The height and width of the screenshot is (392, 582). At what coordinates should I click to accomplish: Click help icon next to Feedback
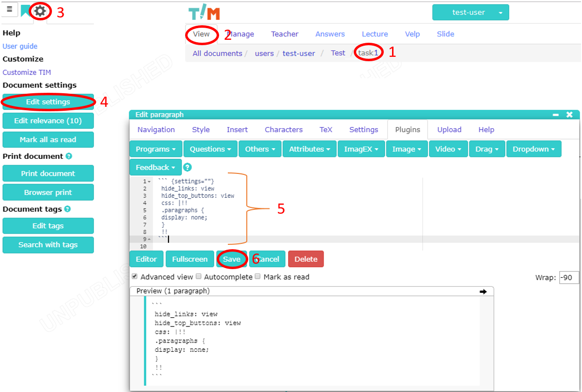coord(188,168)
